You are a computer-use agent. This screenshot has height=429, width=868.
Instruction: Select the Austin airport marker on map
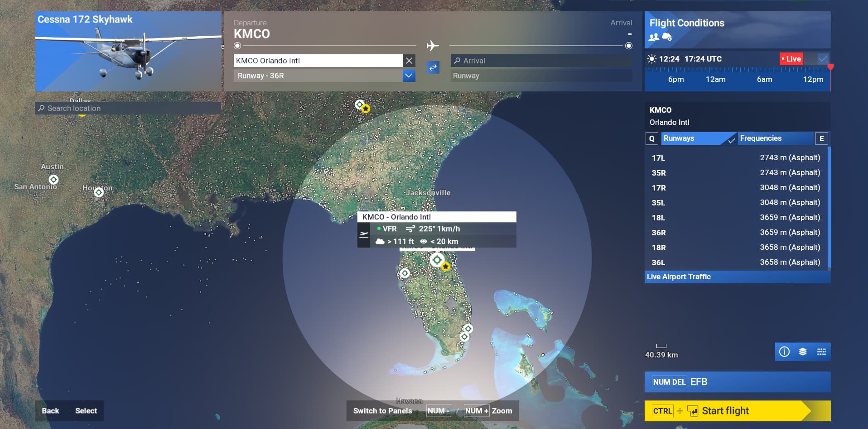(53, 180)
